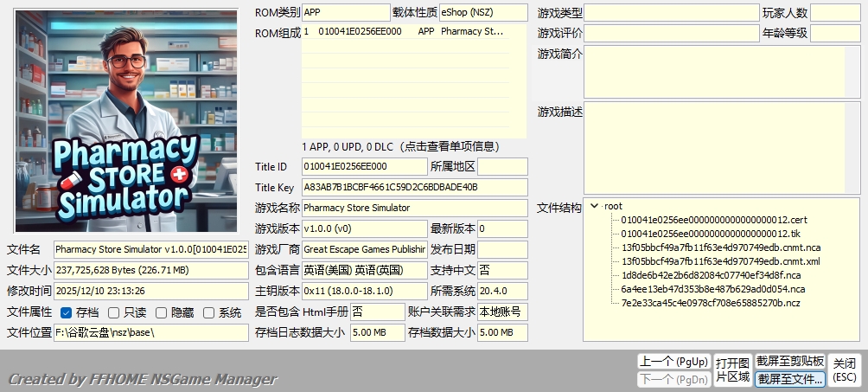Click the 存档日志数据大小 field
Image resolution: width=868 pixels, height=392 pixels.
pyautogui.click(x=378, y=332)
